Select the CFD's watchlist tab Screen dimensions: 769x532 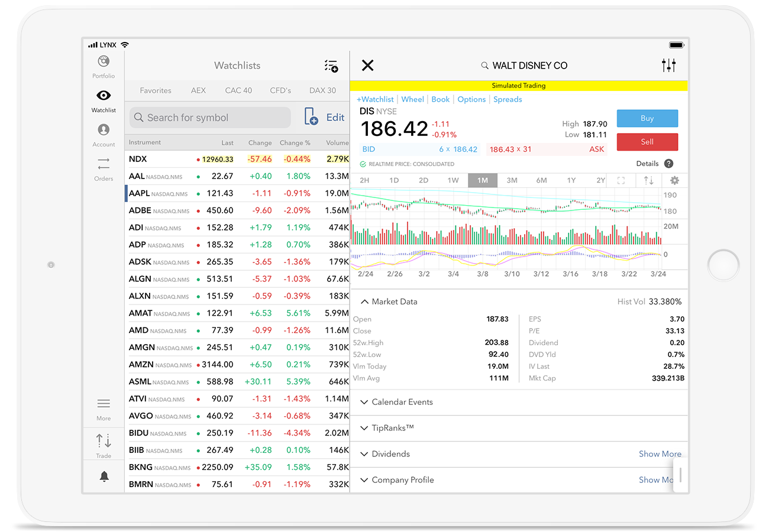click(x=280, y=90)
